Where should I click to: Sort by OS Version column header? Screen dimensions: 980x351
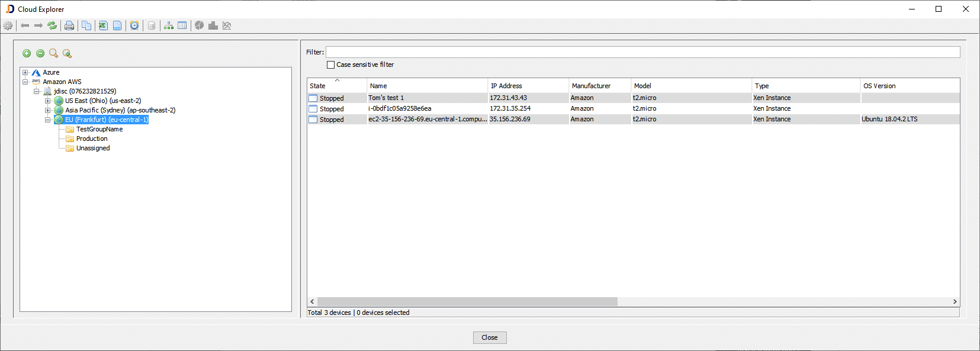[910, 86]
